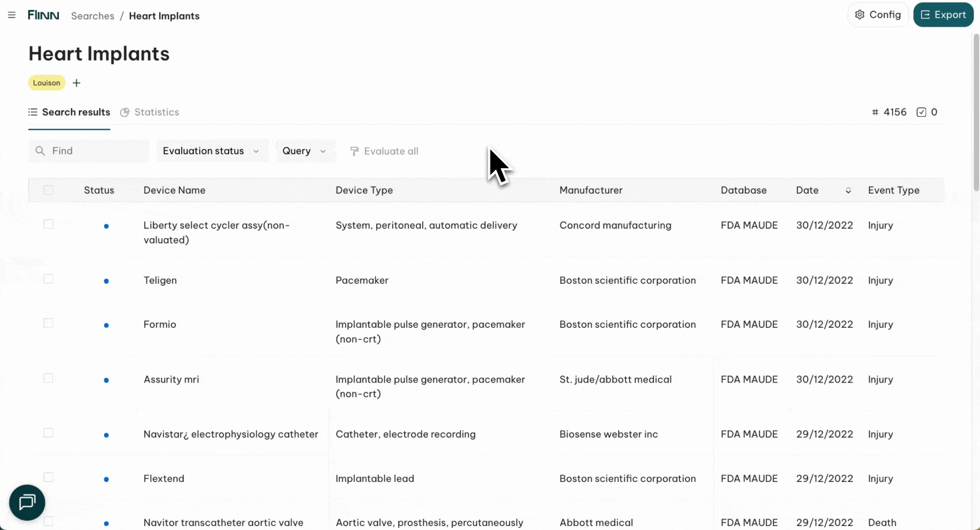Click the Export button
Screen dimensions: 980x530
pyautogui.click(x=943, y=15)
